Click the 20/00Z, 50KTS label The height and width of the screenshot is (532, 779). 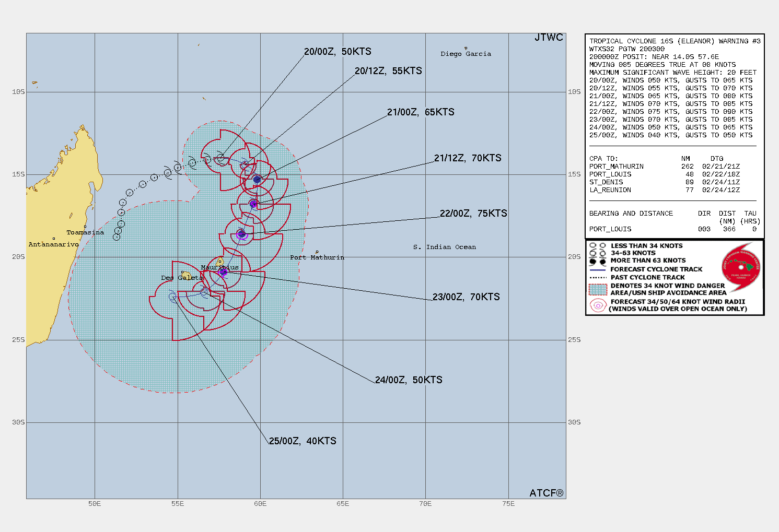click(338, 51)
